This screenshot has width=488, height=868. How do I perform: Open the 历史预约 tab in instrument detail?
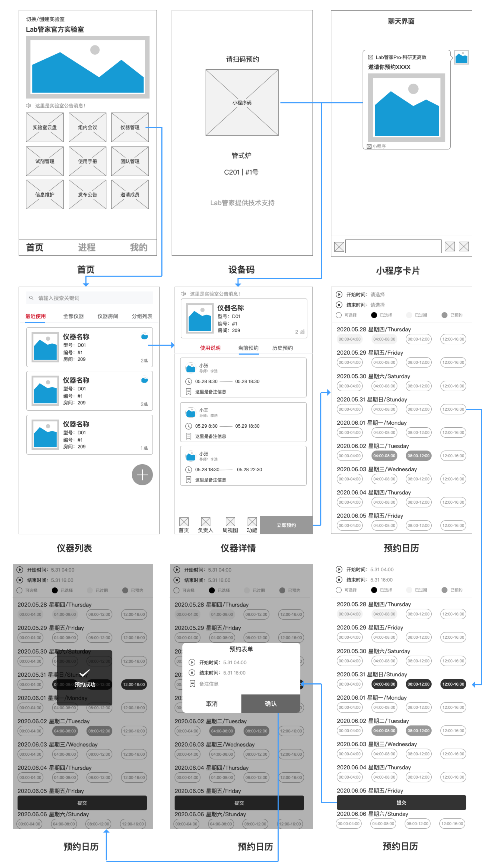(x=283, y=348)
